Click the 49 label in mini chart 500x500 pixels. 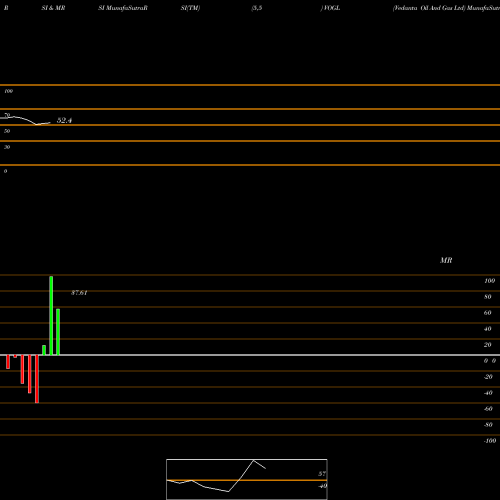[322, 486]
